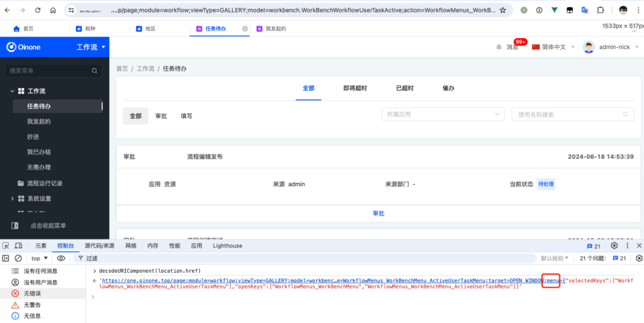Click 首页 in the breadcrumb
The height and width of the screenshot is (323, 644).
click(x=122, y=69)
